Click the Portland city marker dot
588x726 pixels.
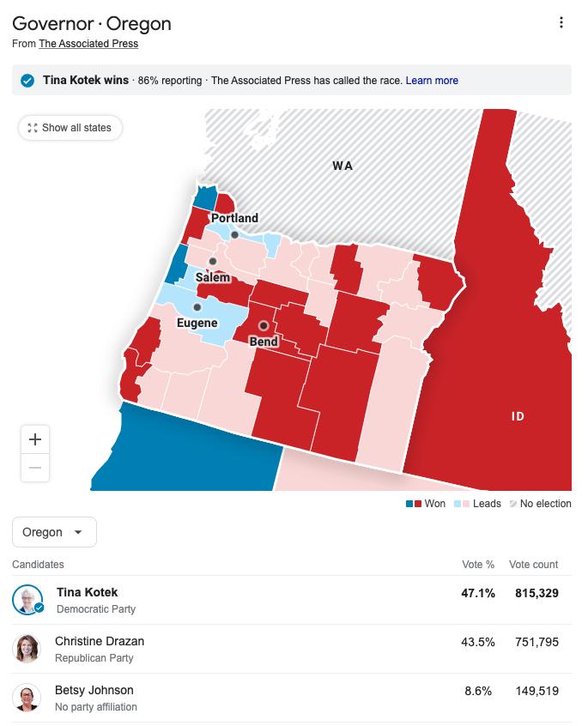click(234, 234)
